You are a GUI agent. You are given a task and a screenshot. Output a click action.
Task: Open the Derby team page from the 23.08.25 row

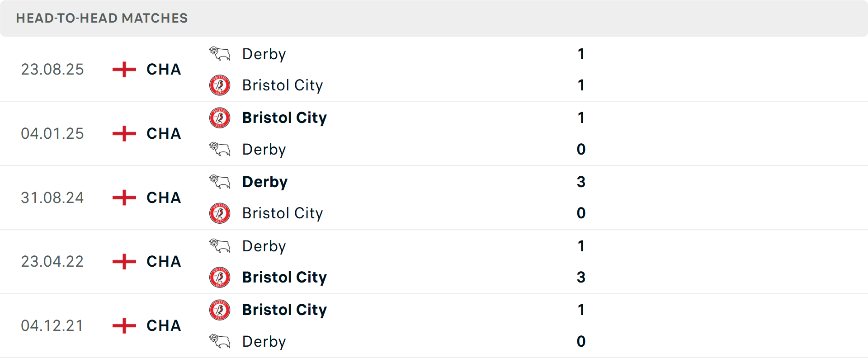coord(264,54)
